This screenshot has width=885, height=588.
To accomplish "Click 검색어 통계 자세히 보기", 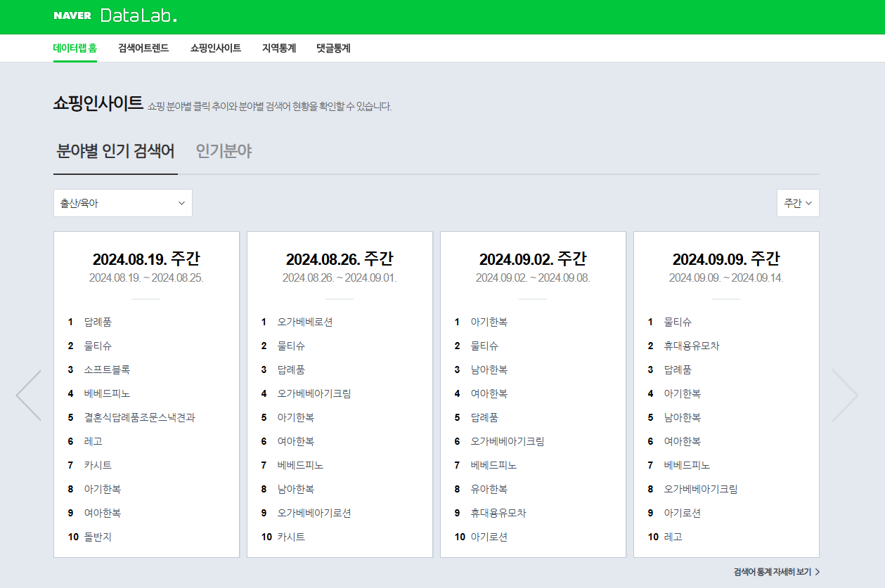I will coord(773,573).
